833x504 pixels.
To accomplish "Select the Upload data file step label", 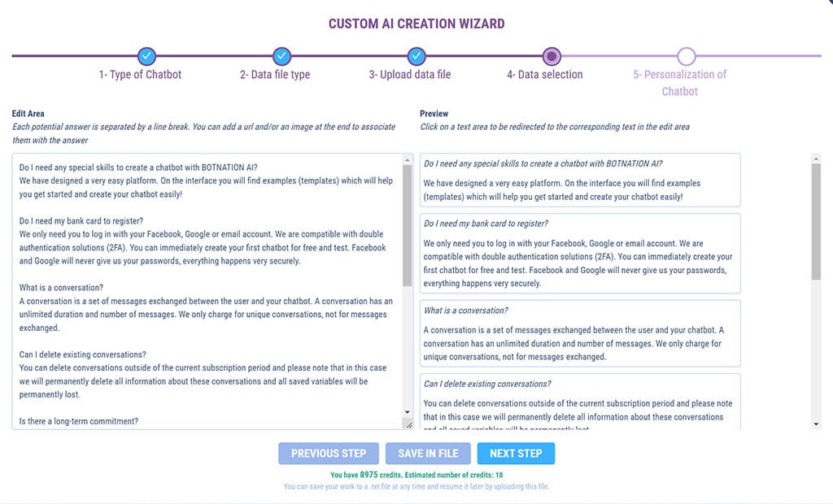I will (x=409, y=75).
